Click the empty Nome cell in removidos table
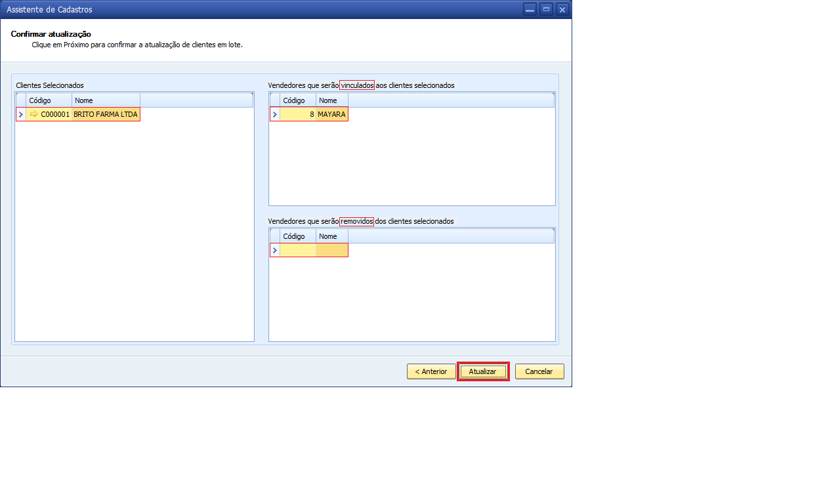Screen dimensions: 840x504 pyautogui.click(x=332, y=250)
